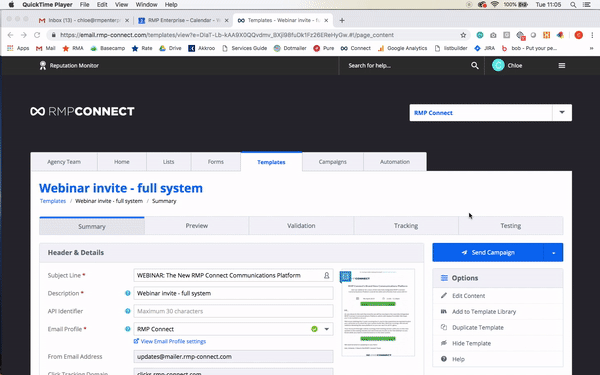Click info icon next to Email Profile
600x375 pixels.
click(128, 329)
